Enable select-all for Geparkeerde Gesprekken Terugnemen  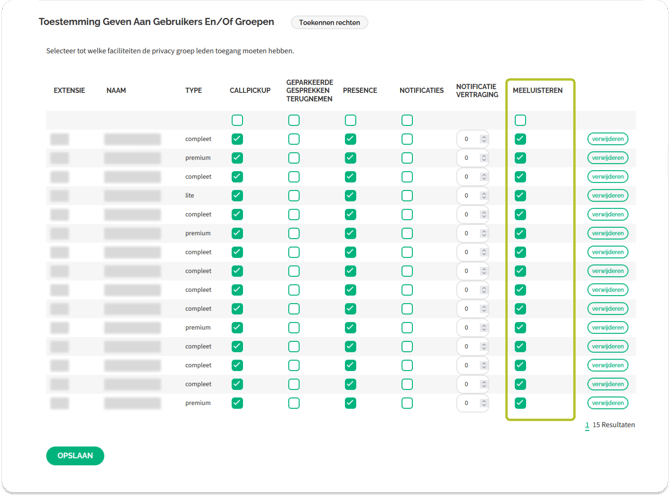coord(294,120)
